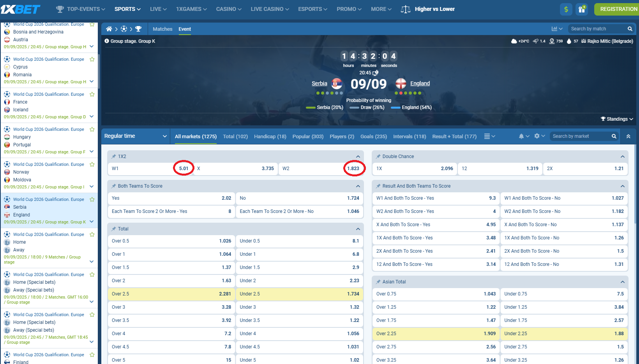Image resolution: width=639 pixels, height=364 pixels.
Task: Open the statistics chart icon dropdown
Action: point(557,29)
